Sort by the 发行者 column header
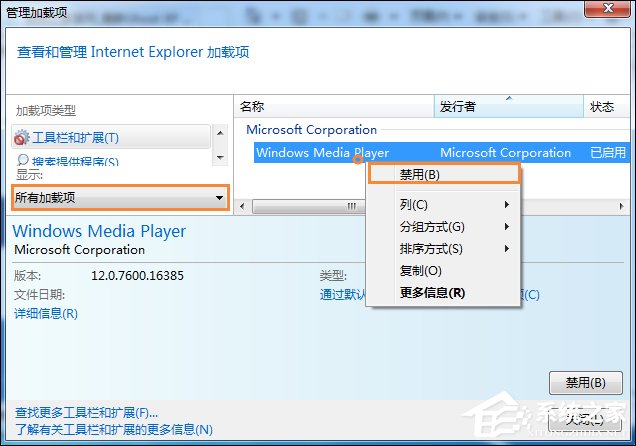636x446 pixels. click(x=507, y=106)
